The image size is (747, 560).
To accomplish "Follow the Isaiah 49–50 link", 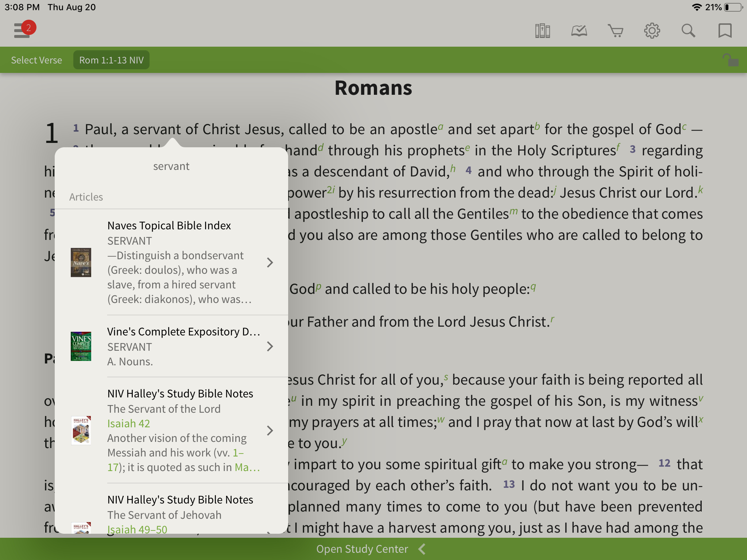I will (137, 529).
